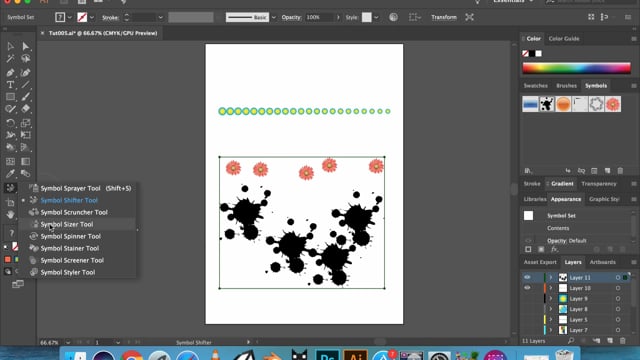Open the Symbol Libraries menu icon
This screenshot has height=360, width=640.
tap(528, 171)
